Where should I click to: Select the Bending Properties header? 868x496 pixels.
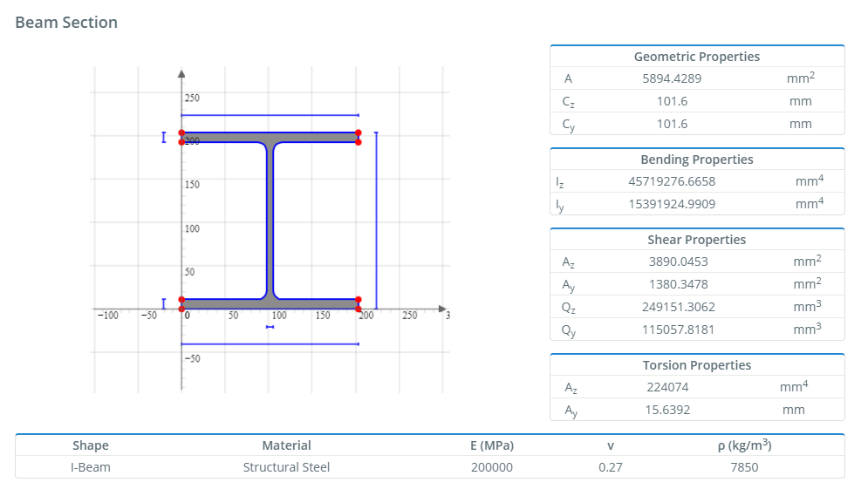[x=696, y=160]
